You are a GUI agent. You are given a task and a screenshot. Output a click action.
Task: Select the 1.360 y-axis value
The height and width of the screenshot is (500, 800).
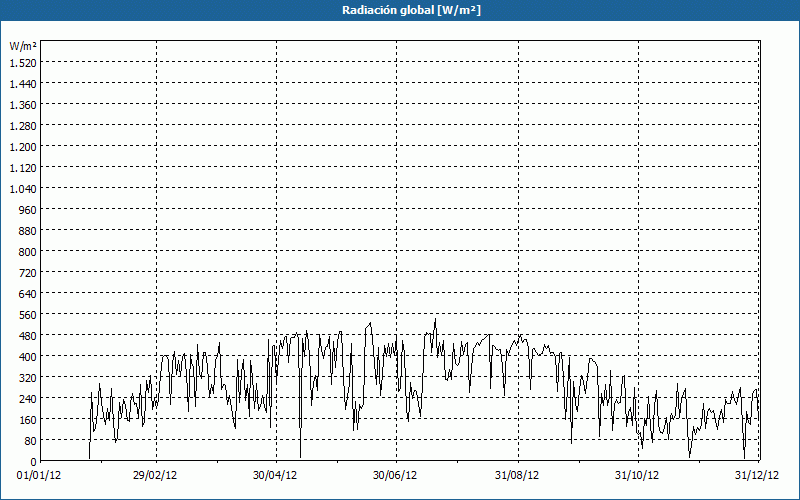pyautogui.click(x=23, y=105)
